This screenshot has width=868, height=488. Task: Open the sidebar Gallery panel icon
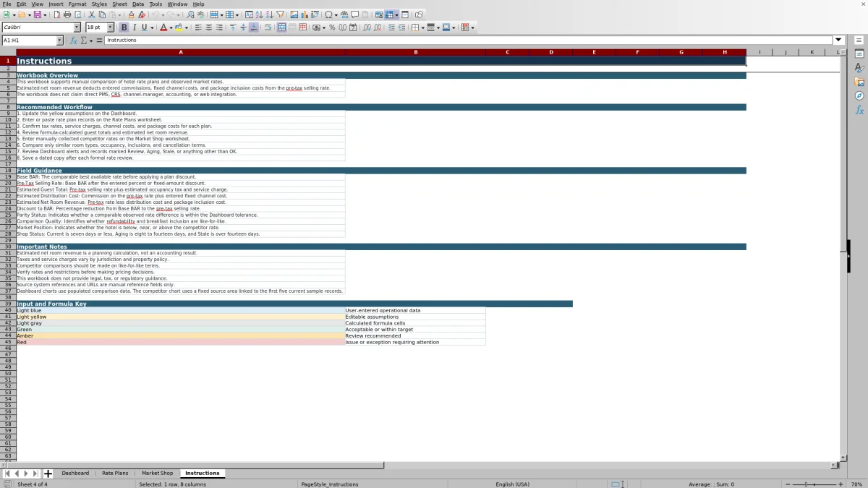(x=859, y=82)
